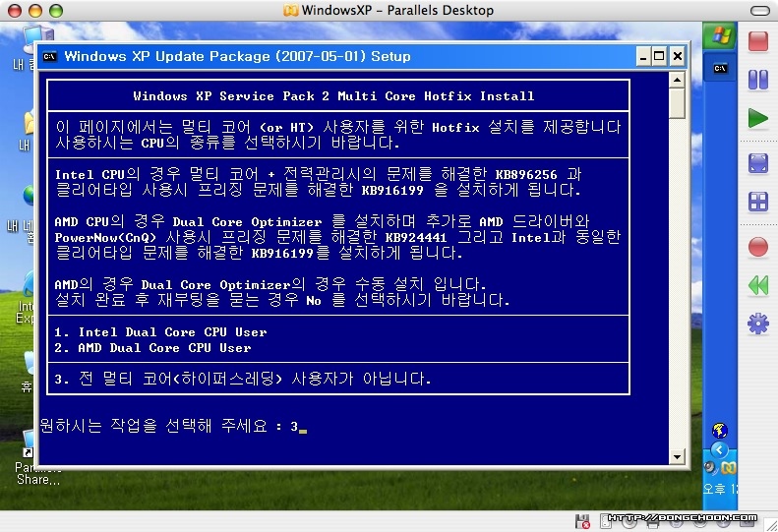Pause the virtual machine with the pause icon
This screenshot has height=532, width=778.
[757, 80]
